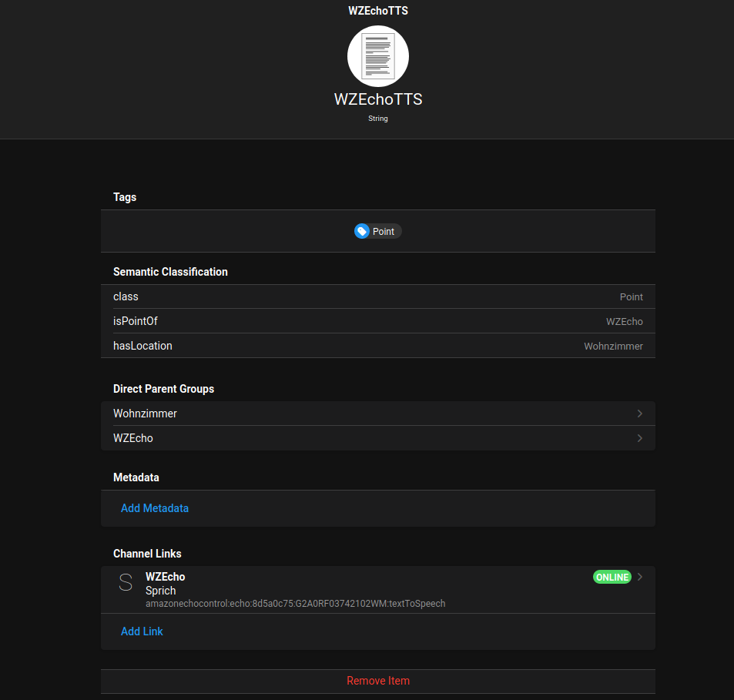This screenshot has width=734, height=700.
Task: Click the String type label below the item name
Action: point(377,119)
